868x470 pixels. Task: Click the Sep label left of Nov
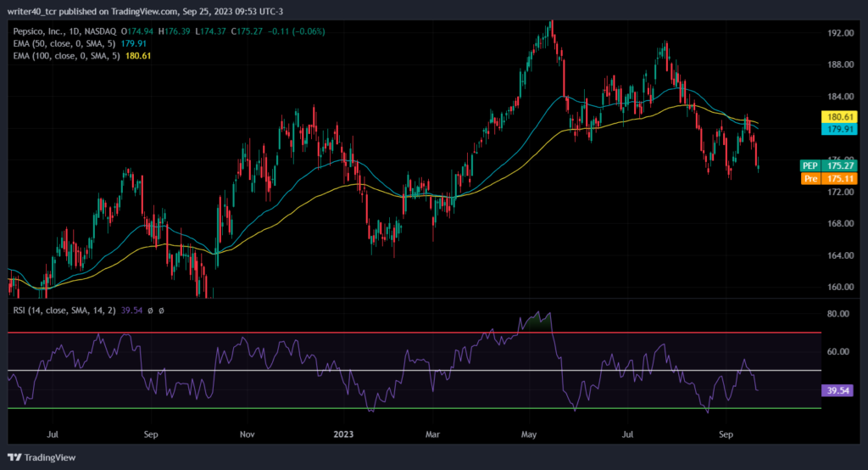coord(151,434)
